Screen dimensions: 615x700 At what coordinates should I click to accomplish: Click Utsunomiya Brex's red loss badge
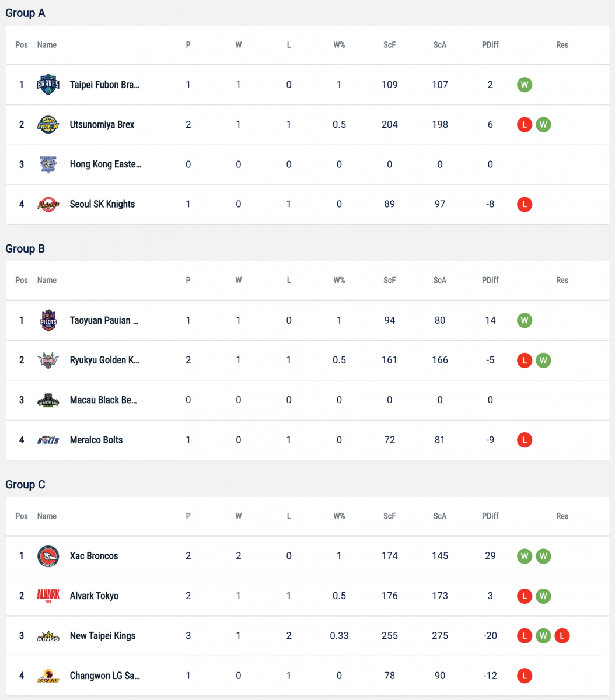[x=525, y=125]
